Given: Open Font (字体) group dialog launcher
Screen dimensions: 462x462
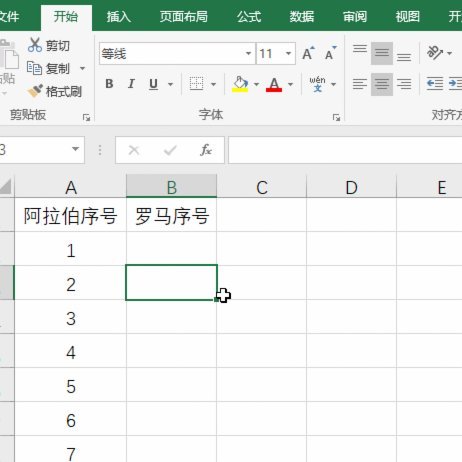Looking at the screenshot, I should [x=336, y=117].
